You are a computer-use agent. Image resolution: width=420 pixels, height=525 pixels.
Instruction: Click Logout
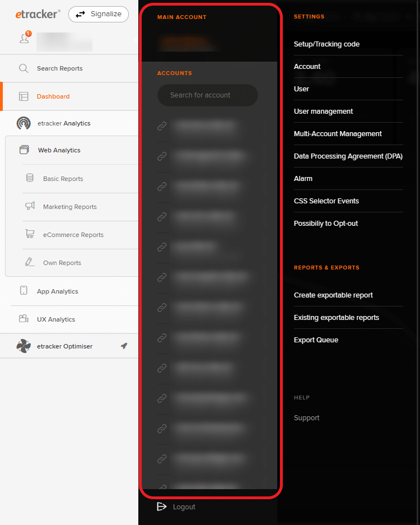pos(184,507)
